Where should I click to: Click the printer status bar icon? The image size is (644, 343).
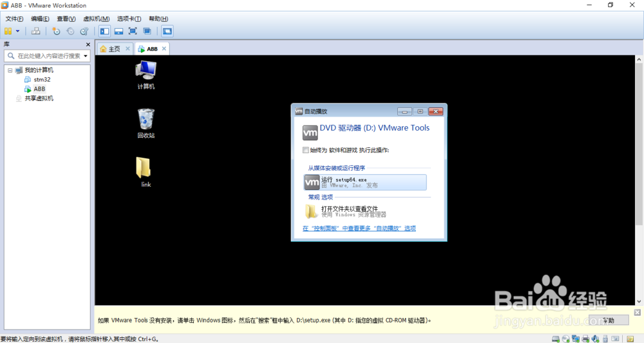(585, 339)
